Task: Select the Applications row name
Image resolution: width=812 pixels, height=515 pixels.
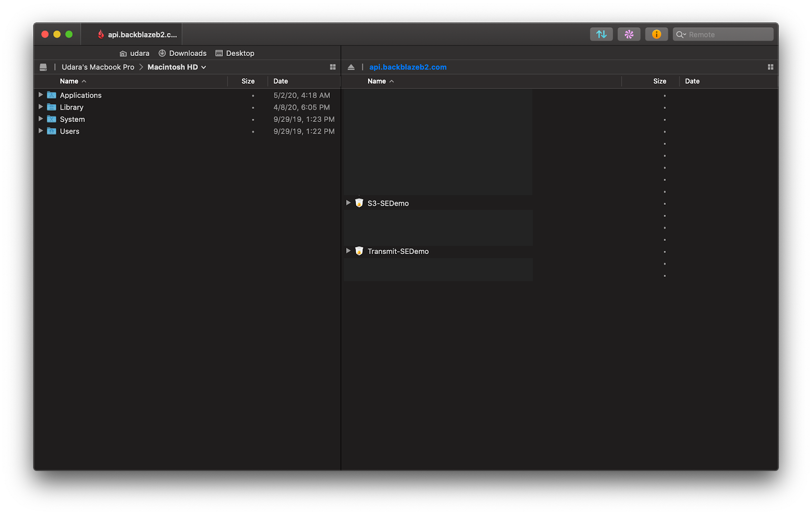Action: [81, 95]
